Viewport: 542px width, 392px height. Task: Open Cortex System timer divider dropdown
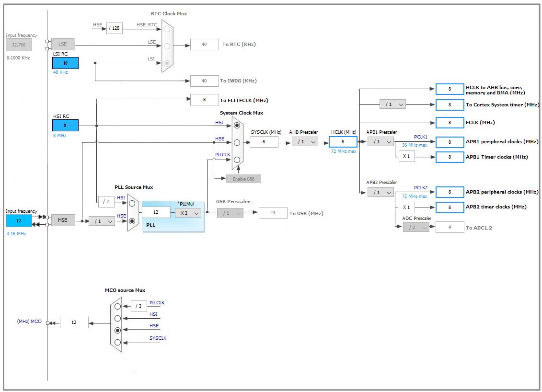click(392, 104)
